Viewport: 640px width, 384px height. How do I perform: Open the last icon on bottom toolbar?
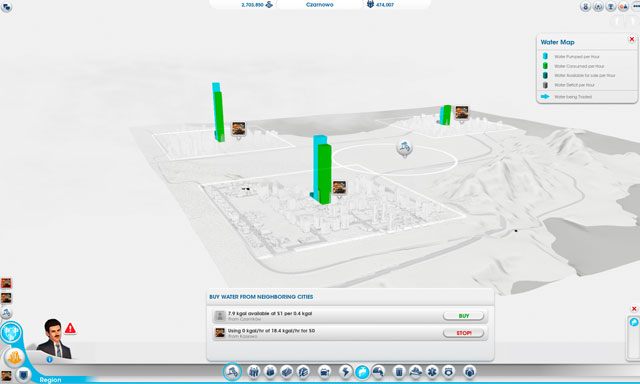(x=470, y=372)
